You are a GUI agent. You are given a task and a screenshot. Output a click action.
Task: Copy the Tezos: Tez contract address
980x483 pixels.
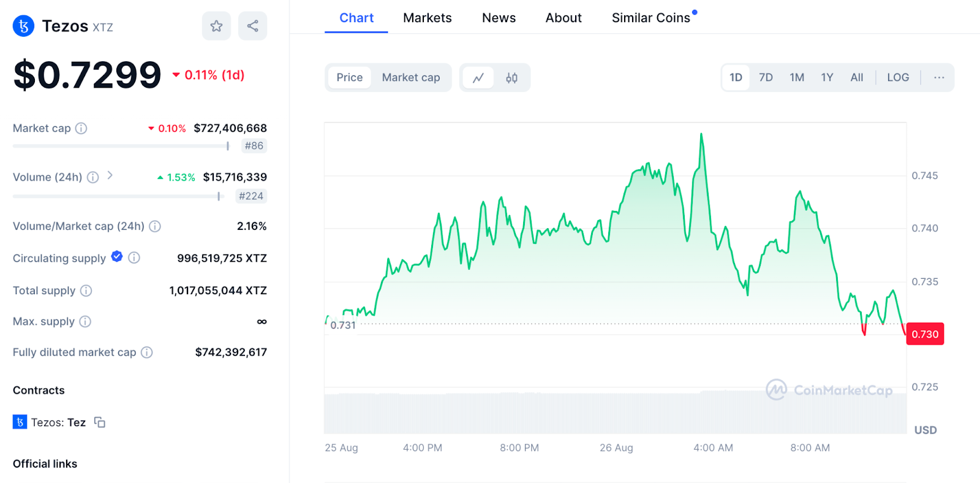100,422
